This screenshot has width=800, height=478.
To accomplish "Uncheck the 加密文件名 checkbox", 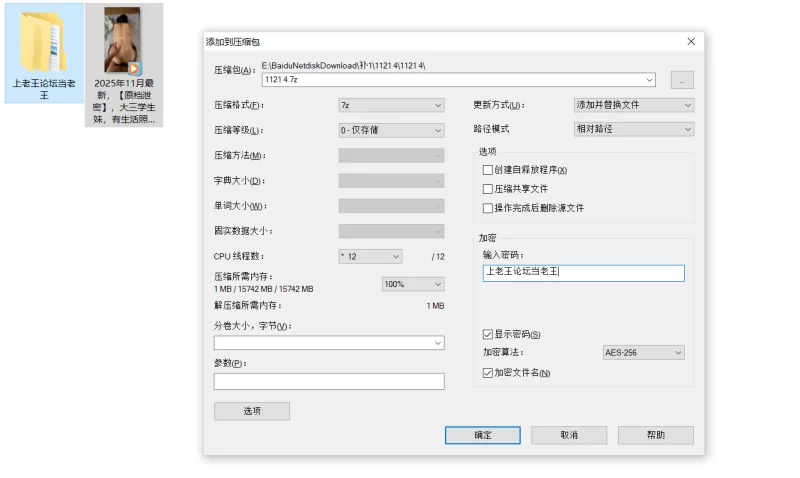I will 488,373.
